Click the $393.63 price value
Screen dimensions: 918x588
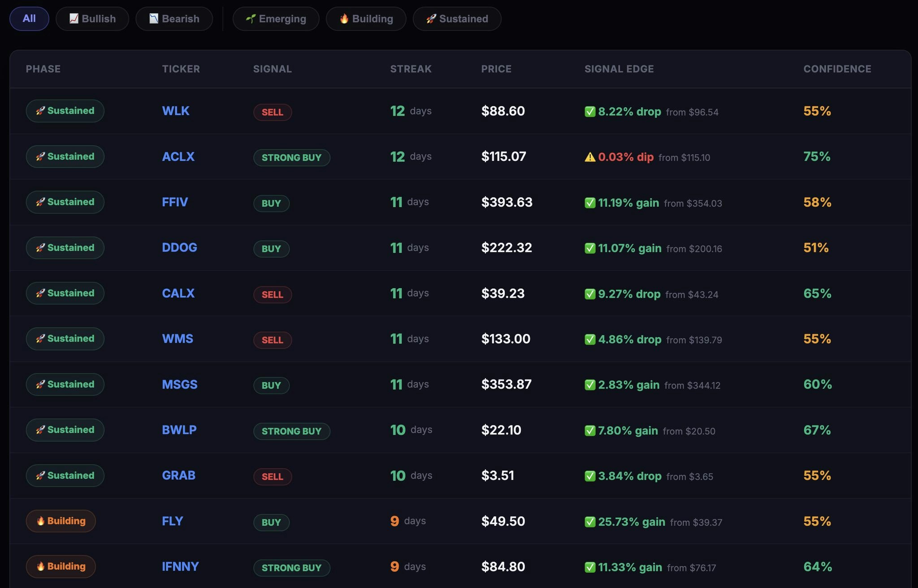click(x=507, y=202)
